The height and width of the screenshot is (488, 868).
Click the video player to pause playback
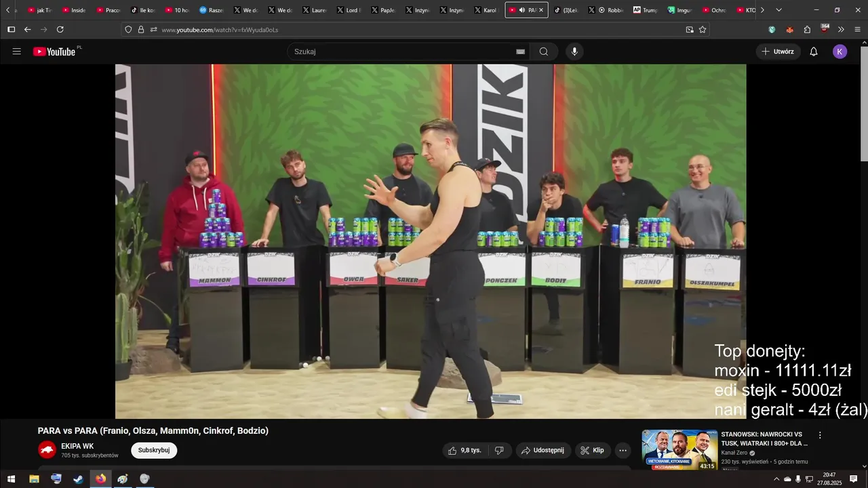[431, 241]
